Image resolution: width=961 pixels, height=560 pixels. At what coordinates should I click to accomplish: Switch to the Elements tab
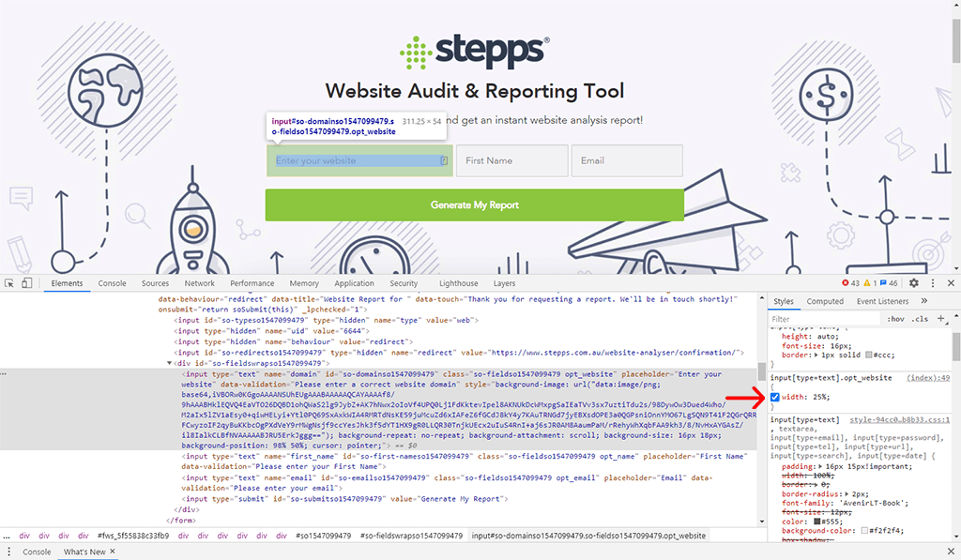(x=67, y=283)
